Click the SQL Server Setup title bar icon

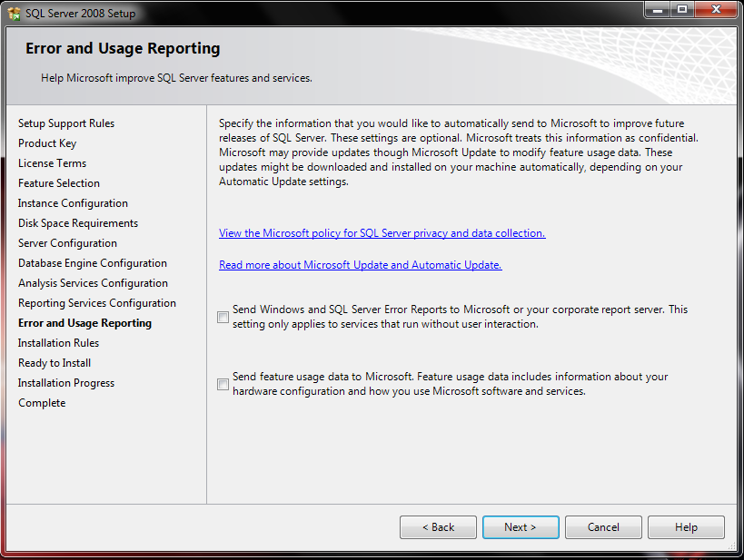(15, 14)
